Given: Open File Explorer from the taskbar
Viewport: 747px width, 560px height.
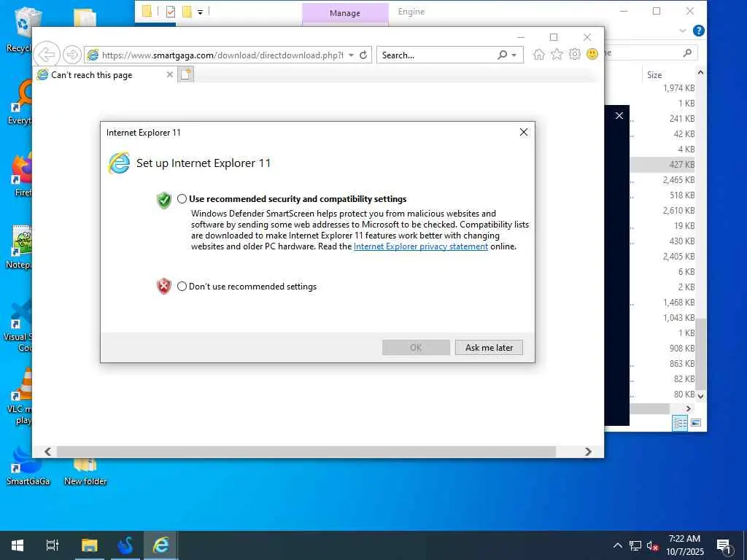Looking at the screenshot, I should (89, 545).
